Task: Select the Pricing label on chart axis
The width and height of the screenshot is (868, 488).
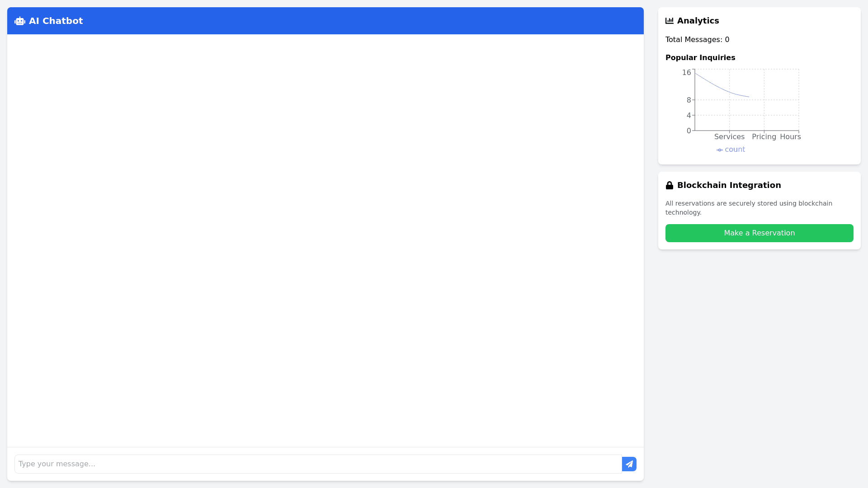Action: pyautogui.click(x=764, y=137)
